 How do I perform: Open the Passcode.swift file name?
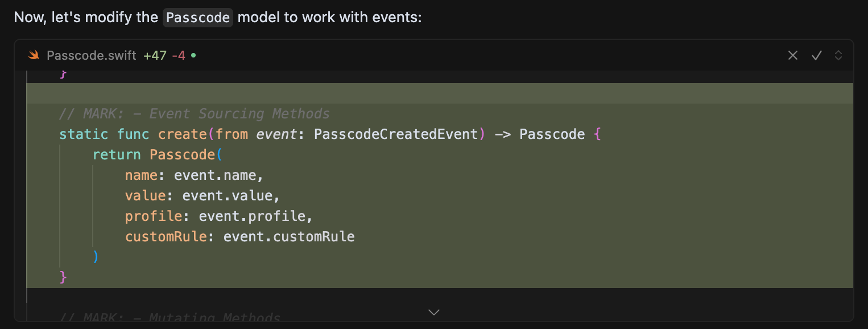point(92,55)
